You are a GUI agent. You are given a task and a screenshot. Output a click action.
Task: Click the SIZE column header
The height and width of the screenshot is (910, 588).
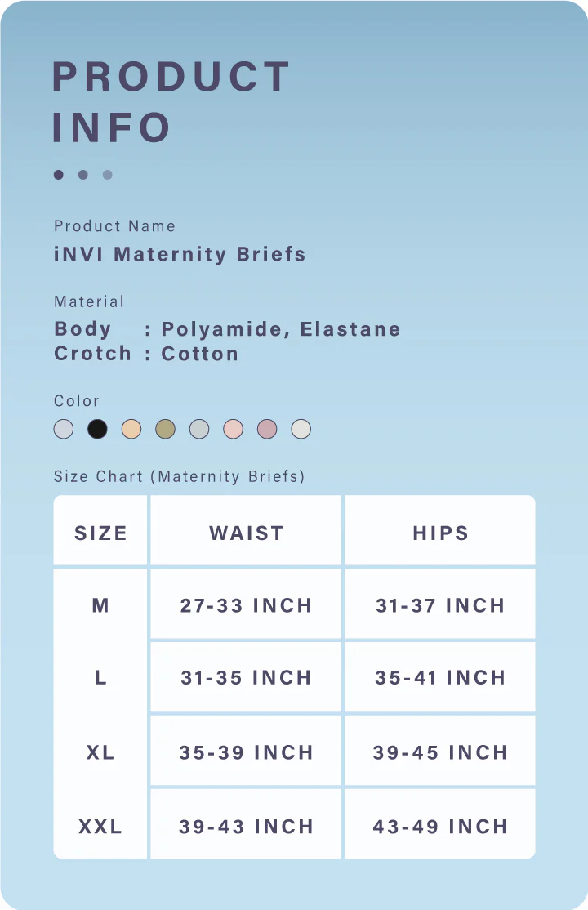(x=100, y=533)
